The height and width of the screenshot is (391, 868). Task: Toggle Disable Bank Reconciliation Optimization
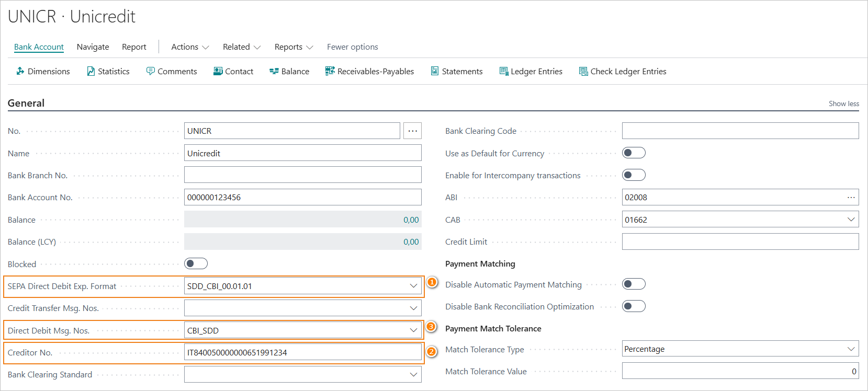[x=634, y=306]
